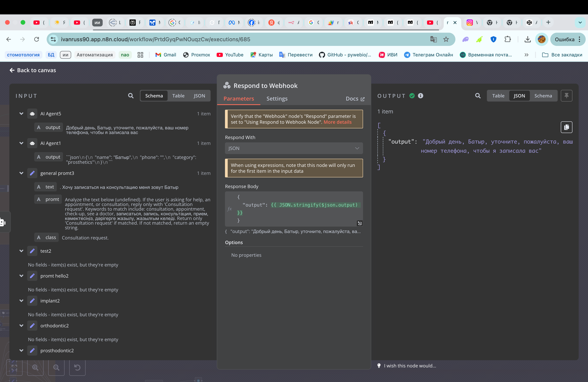
Task: Collapse the general promt3 section
Action: point(21,173)
